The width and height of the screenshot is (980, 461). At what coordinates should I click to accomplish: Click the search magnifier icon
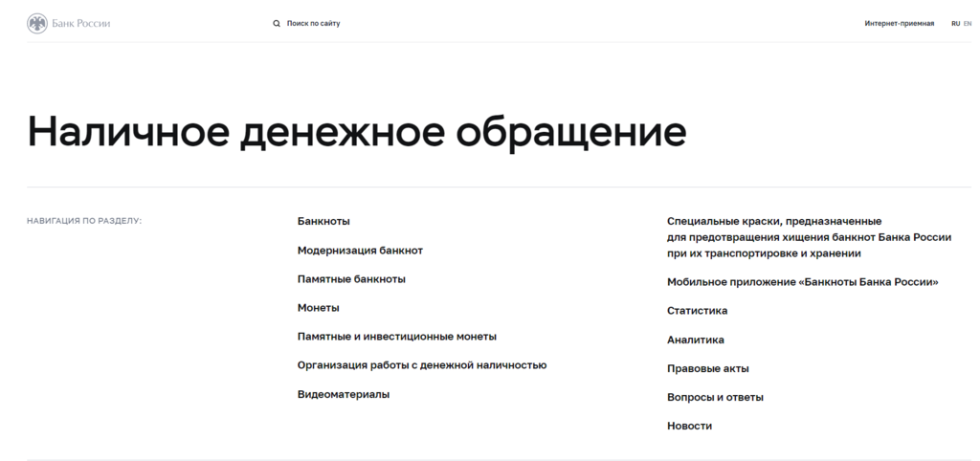coord(277,23)
